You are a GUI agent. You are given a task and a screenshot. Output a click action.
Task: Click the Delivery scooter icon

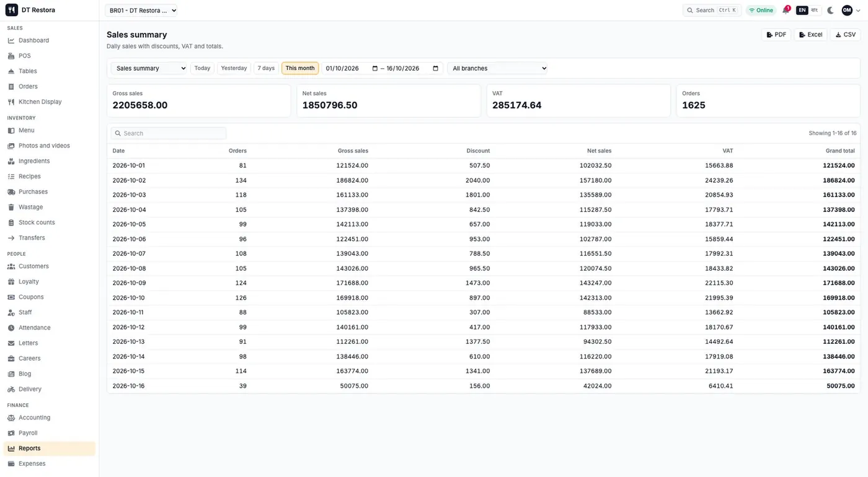11,389
